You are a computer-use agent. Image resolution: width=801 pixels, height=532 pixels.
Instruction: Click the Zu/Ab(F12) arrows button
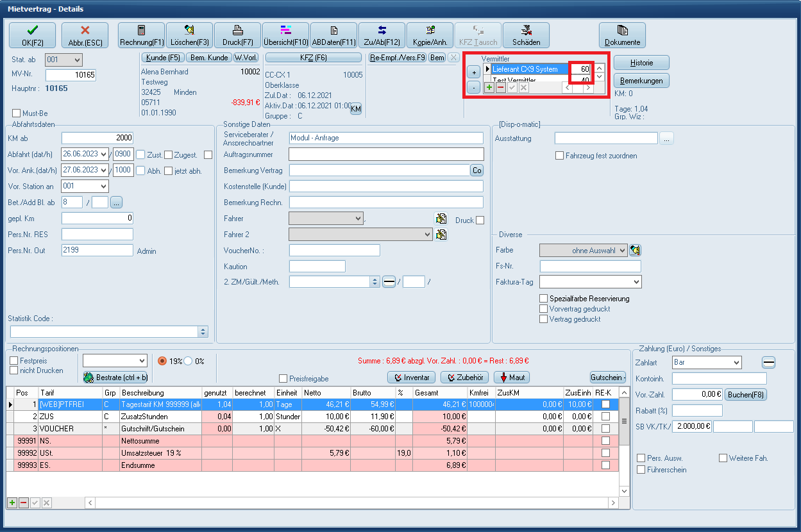[382, 35]
